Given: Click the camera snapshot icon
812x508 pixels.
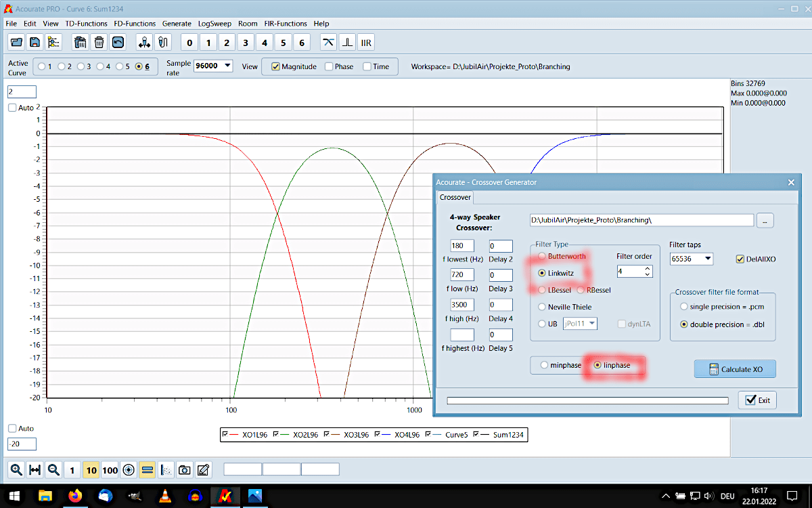Looking at the screenshot, I should tap(184, 470).
